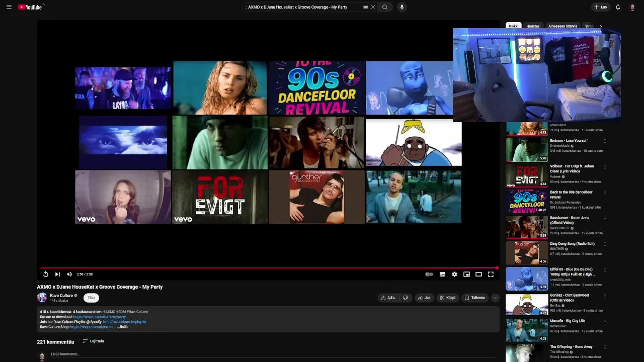This screenshot has height=362, width=644.
Task: Click Günther Pleasureman endscreen tile
Action: [316, 197]
